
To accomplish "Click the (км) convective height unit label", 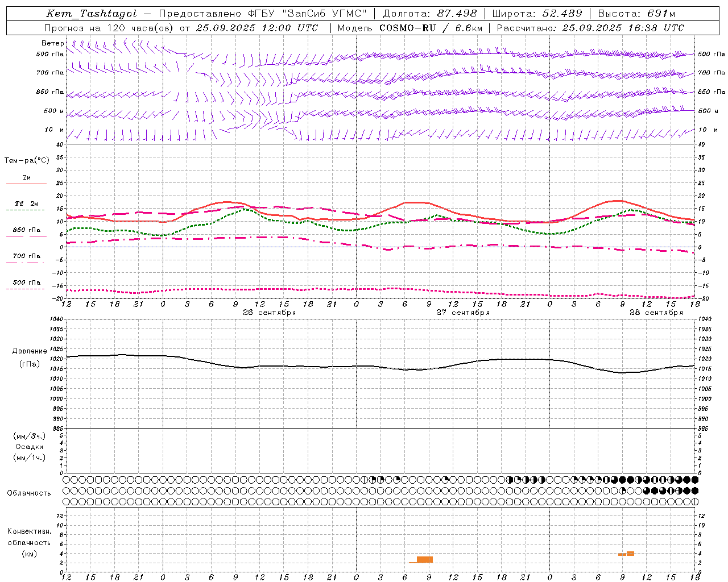I will [30, 554].
